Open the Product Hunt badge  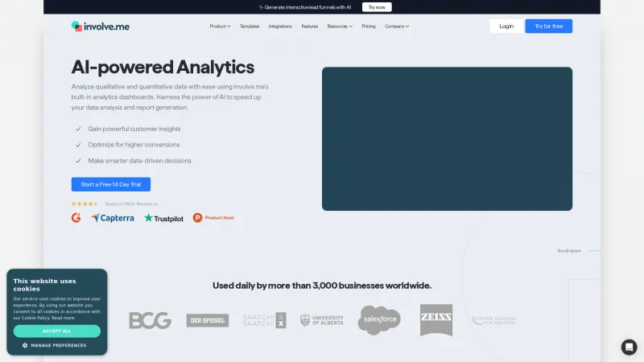213,217
